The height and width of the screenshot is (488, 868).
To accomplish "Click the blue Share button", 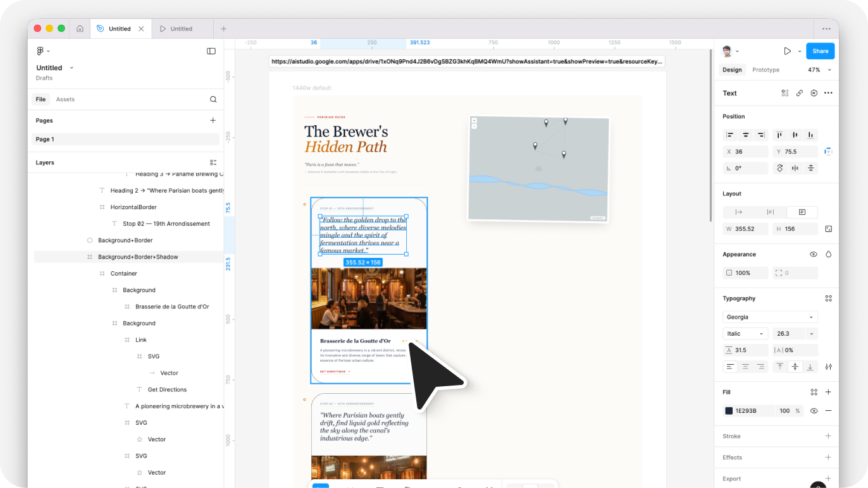I will coord(820,51).
